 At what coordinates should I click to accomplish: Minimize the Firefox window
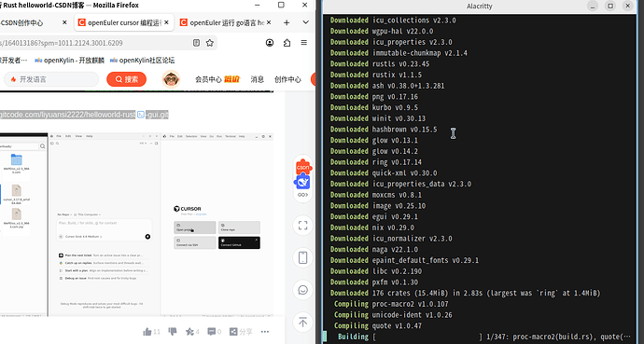click(258, 5)
